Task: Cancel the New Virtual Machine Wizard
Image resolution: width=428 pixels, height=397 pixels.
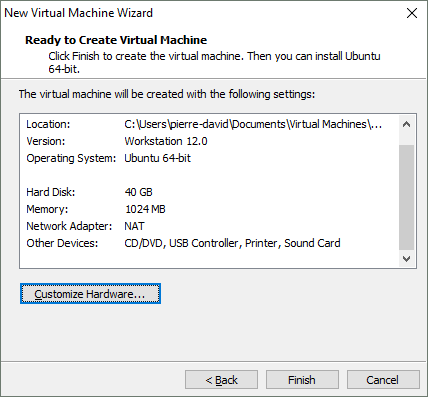Action: 383,380
